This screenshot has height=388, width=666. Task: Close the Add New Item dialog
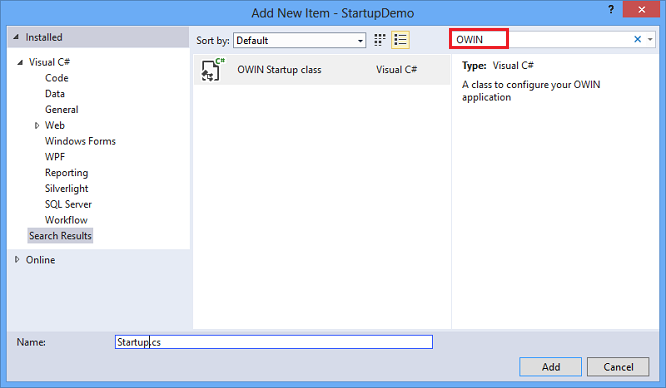(x=641, y=9)
